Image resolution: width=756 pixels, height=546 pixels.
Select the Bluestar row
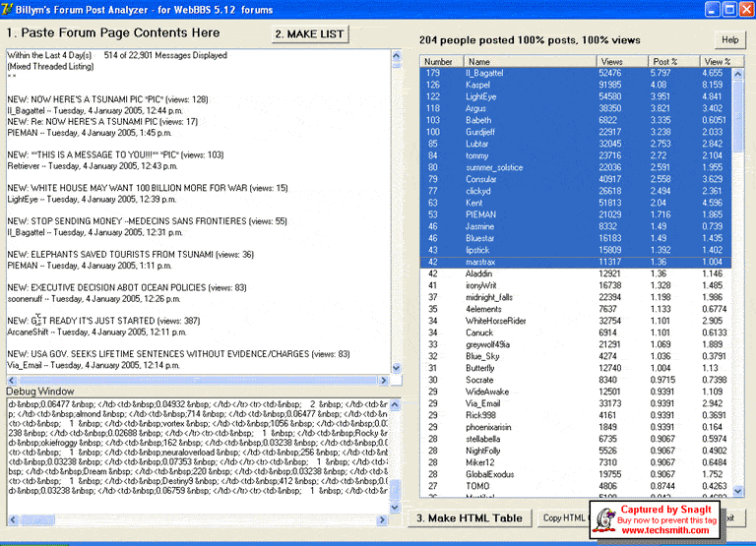pyautogui.click(x=576, y=238)
